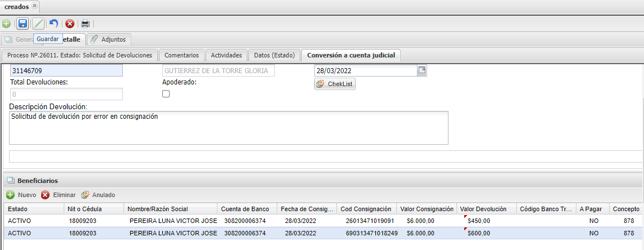Click the Descripción Devolución text area

tap(228, 128)
